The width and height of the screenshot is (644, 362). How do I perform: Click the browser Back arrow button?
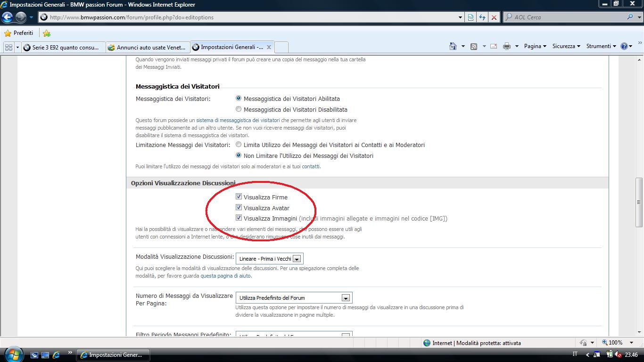[x=8, y=17]
